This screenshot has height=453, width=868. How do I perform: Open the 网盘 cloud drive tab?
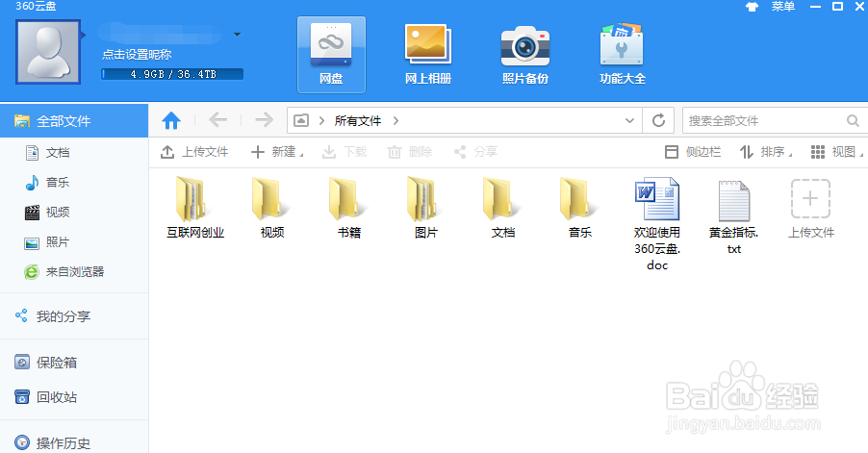(x=331, y=55)
